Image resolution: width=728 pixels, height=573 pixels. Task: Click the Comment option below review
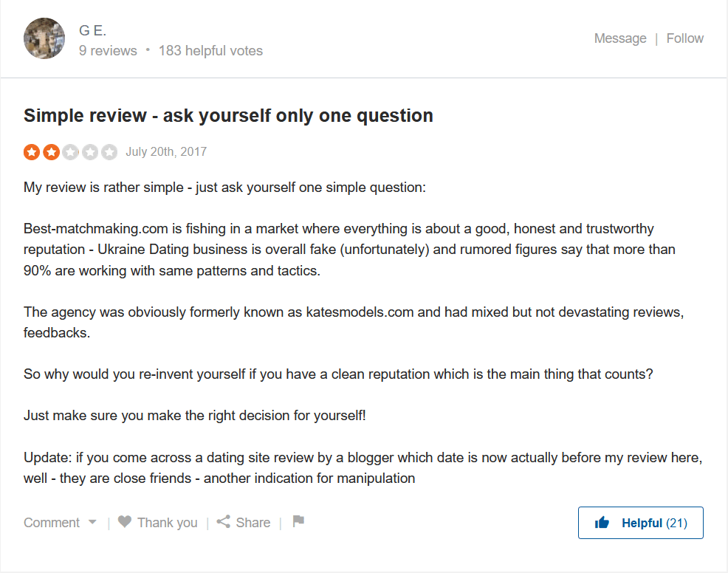pyautogui.click(x=52, y=523)
